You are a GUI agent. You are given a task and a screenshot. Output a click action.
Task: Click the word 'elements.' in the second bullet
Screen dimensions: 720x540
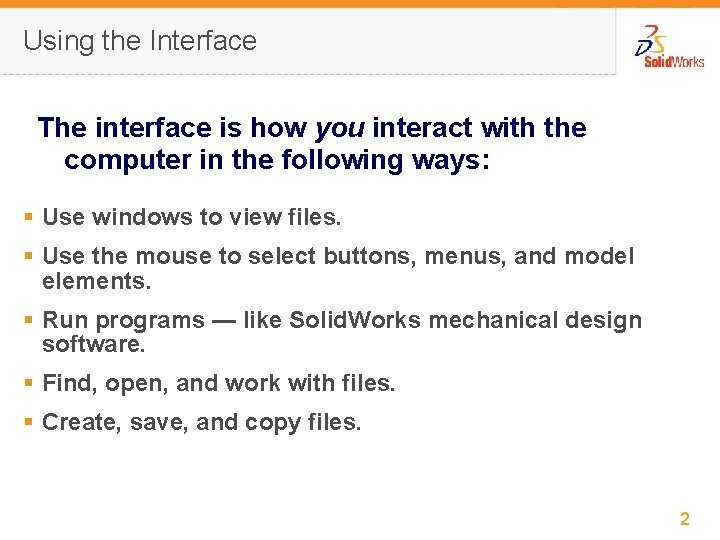(96, 281)
